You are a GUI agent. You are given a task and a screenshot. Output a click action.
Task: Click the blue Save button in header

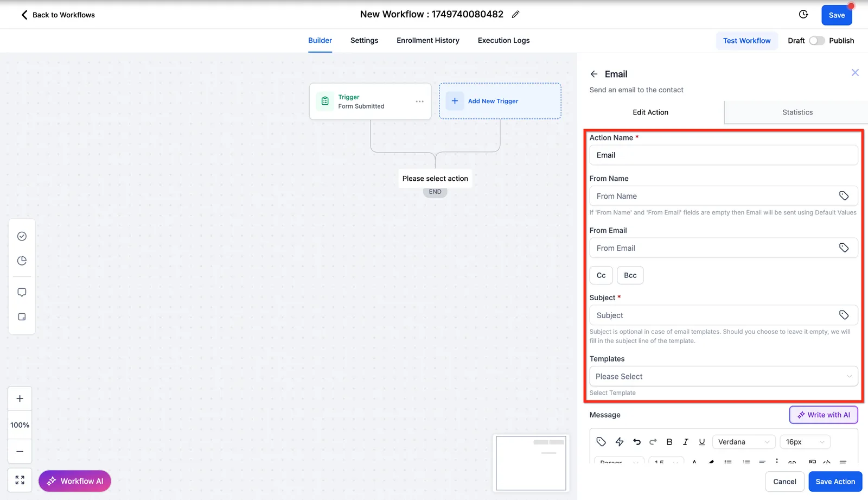pyautogui.click(x=837, y=15)
